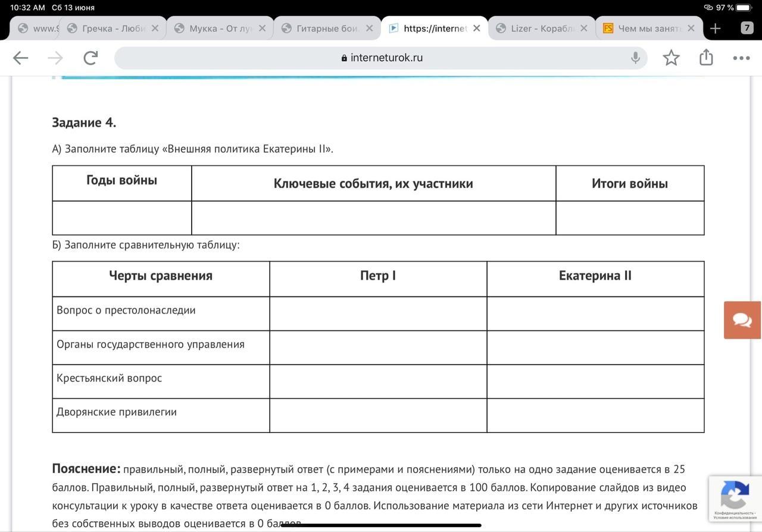Tap the microphone icon in address bar
Screen dimensions: 762x532
click(635, 58)
